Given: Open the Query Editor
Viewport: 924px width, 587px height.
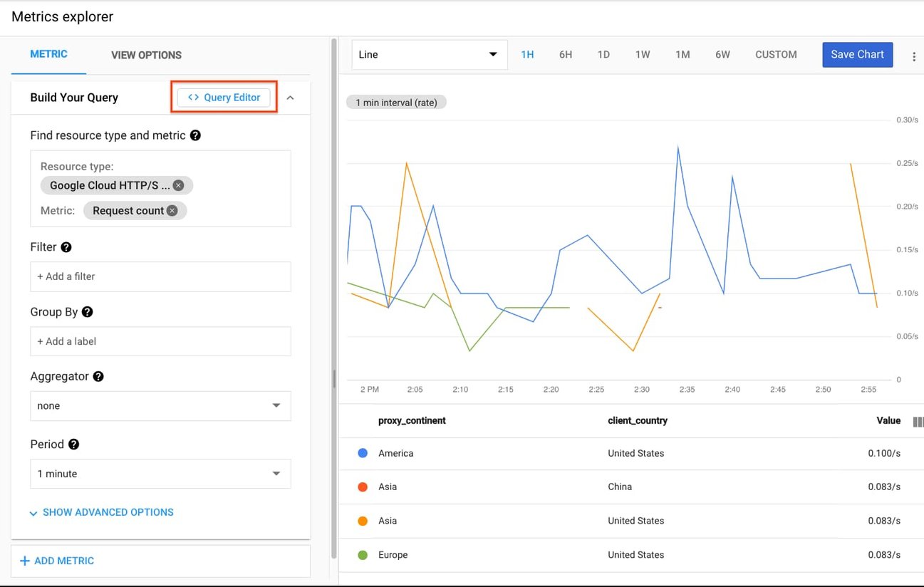Looking at the screenshot, I should tap(224, 97).
